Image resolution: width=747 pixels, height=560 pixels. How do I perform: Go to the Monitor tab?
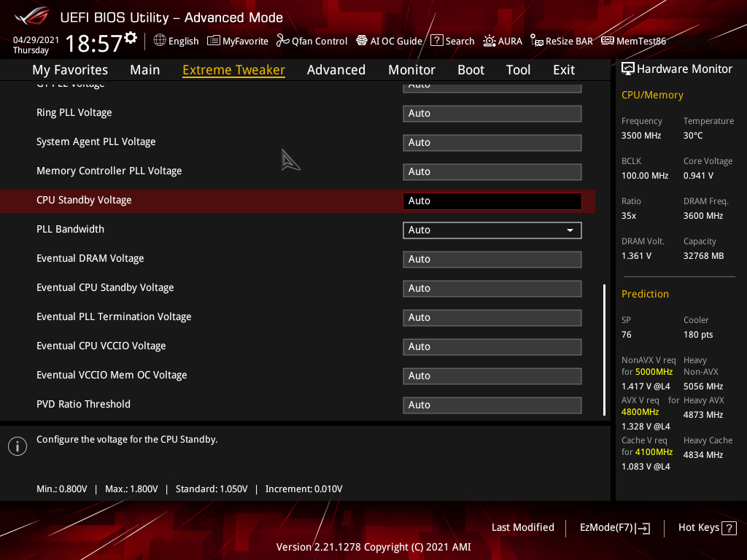[411, 70]
